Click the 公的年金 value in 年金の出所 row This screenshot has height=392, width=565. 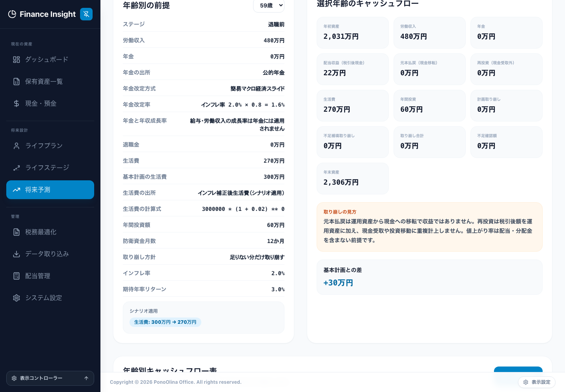pos(273,73)
